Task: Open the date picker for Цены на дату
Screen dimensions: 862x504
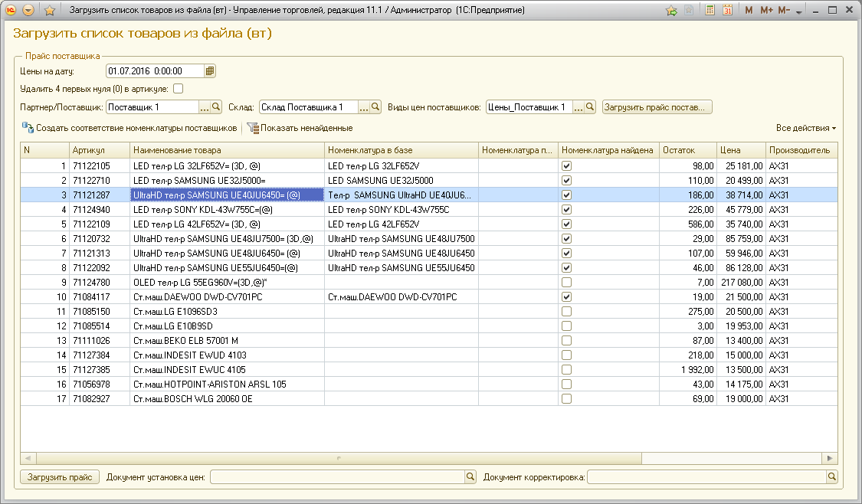Action: 209,71
